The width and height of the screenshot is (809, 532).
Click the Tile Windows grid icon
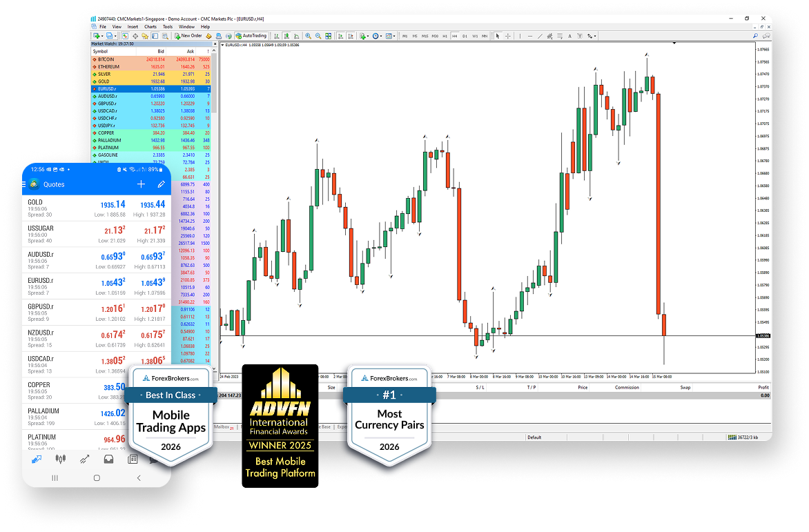tap(328, 36)
